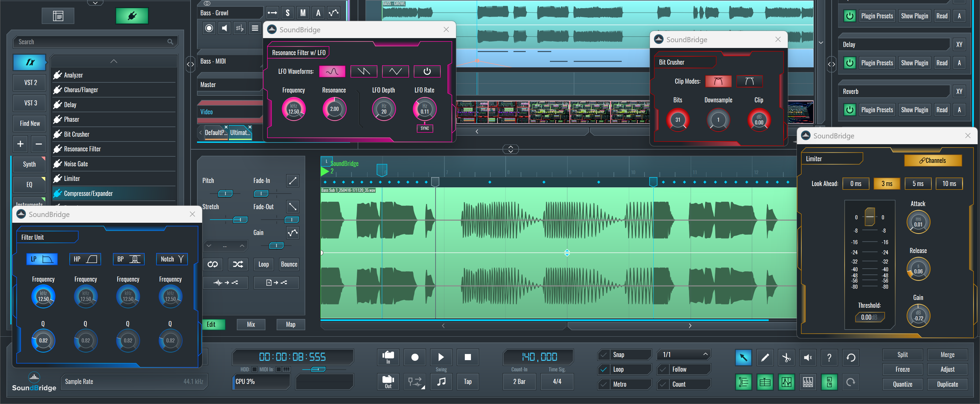Screen dimensions: 980x404
Task: Open the top dropdown chevron above sidebar
Action: (x=95, y=3)
